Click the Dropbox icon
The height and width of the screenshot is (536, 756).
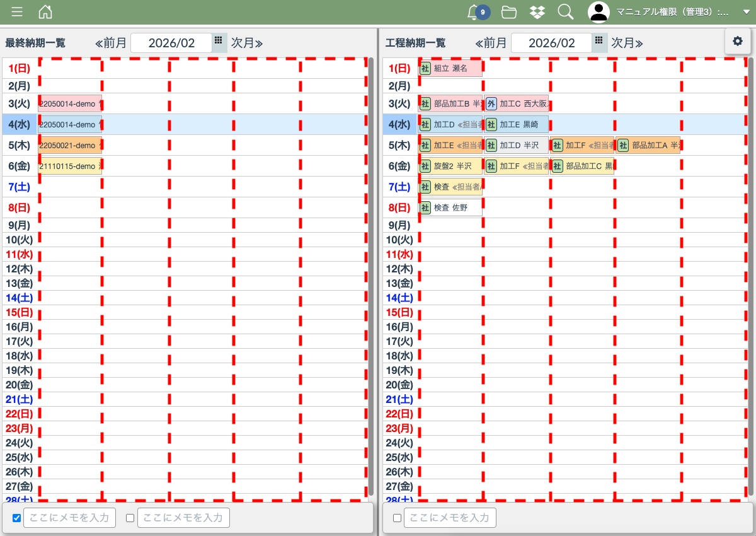[537, 12]
